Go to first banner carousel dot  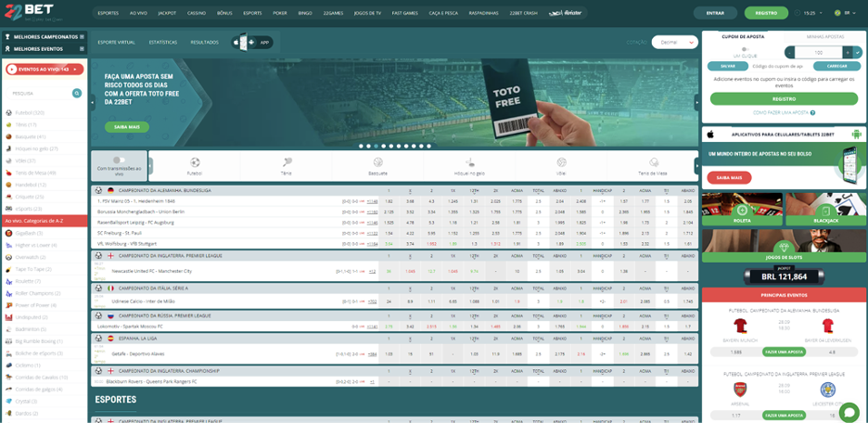pyautogui.click(x=361, y=147)
